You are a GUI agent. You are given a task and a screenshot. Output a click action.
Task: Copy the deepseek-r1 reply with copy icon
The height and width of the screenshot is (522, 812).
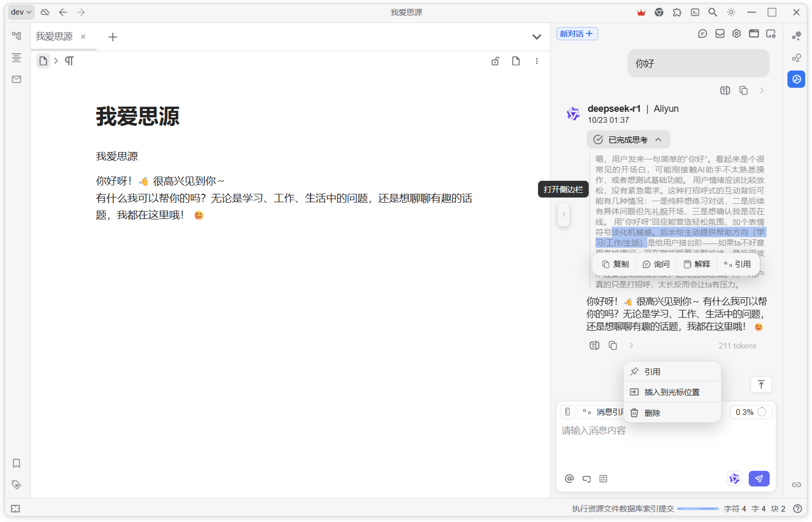coord(613,345)
